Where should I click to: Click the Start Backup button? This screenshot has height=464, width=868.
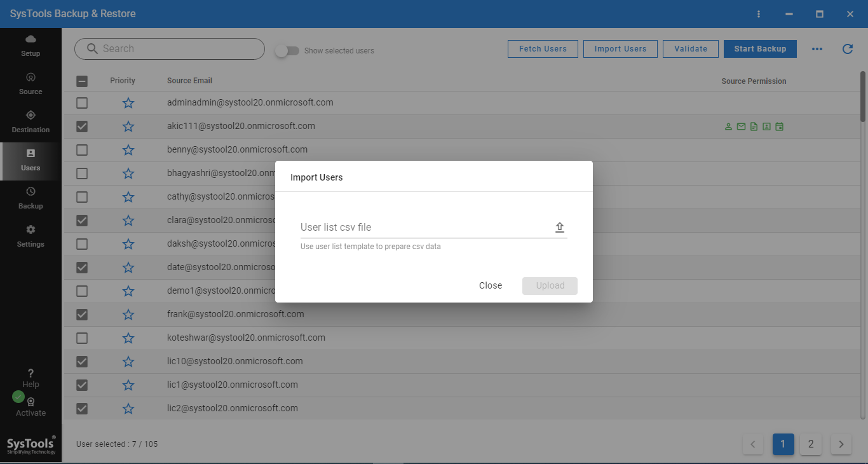pyautogui.click(x=760, y=49)
